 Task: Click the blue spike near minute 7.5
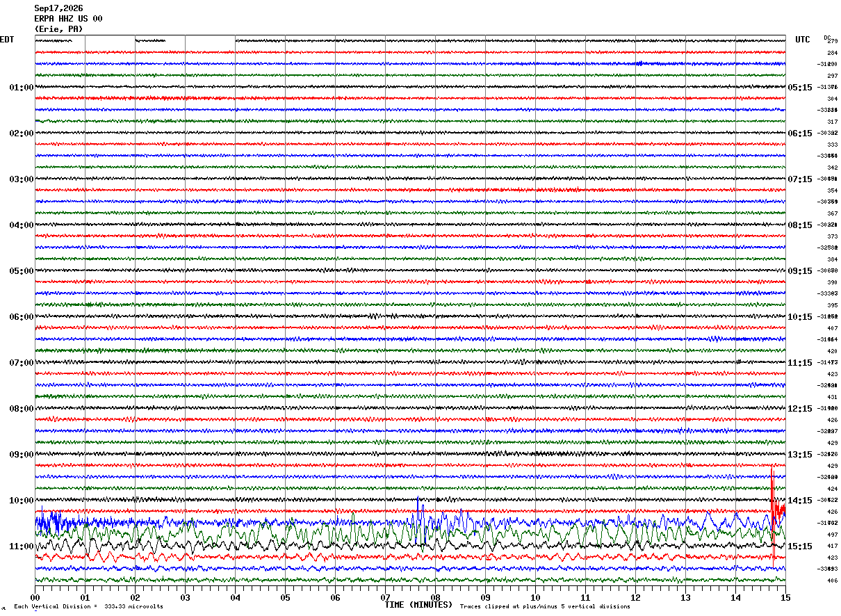tap(418, 514)
